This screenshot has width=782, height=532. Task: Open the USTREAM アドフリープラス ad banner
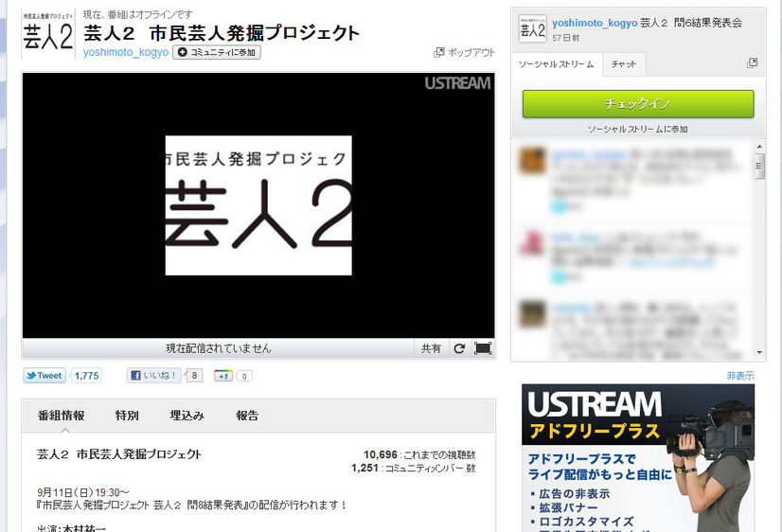638,458
